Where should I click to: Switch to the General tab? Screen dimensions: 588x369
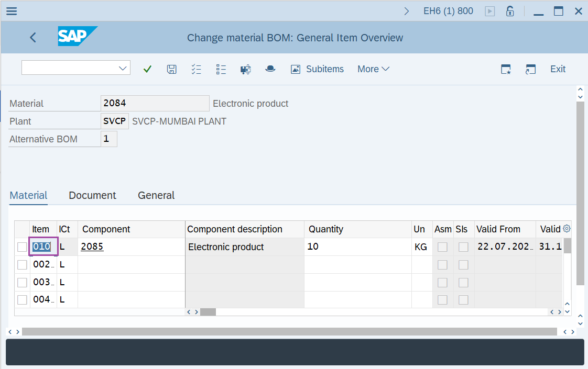point(156,195)
